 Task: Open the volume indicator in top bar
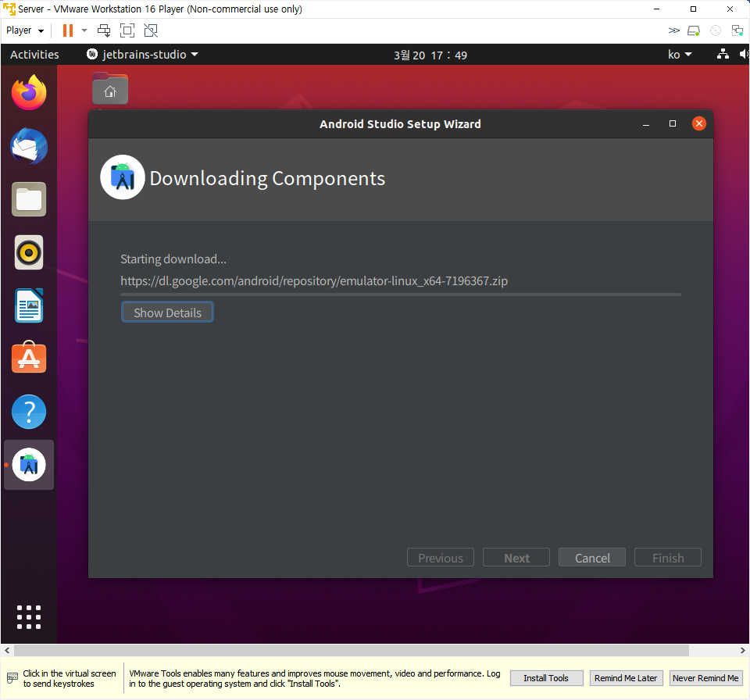744,54
